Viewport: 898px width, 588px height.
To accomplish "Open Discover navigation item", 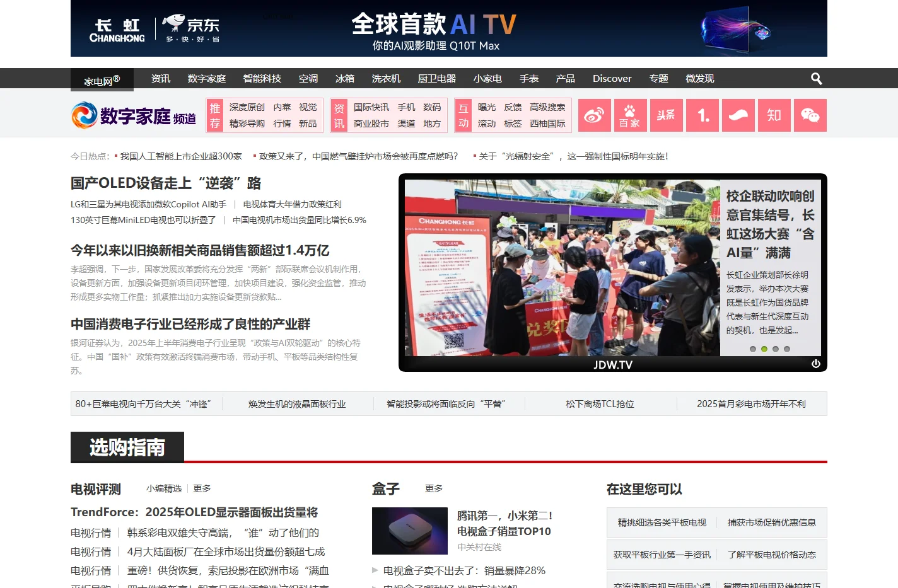I will [x=612, y=79].
